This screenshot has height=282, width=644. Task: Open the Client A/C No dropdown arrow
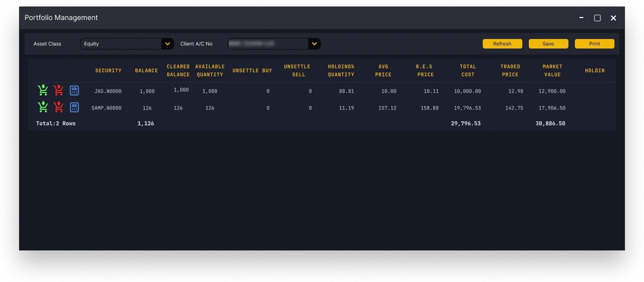click(x=314, y=44)
